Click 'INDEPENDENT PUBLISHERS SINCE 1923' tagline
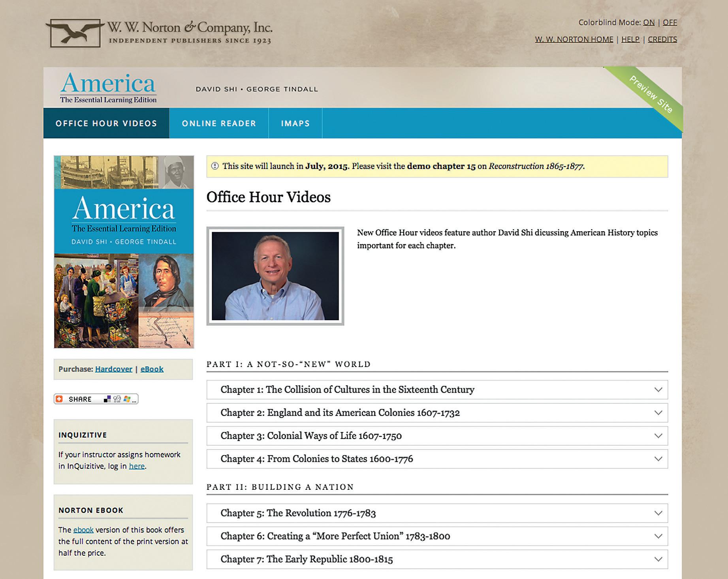The image size is (728, 579). [190, 41]
